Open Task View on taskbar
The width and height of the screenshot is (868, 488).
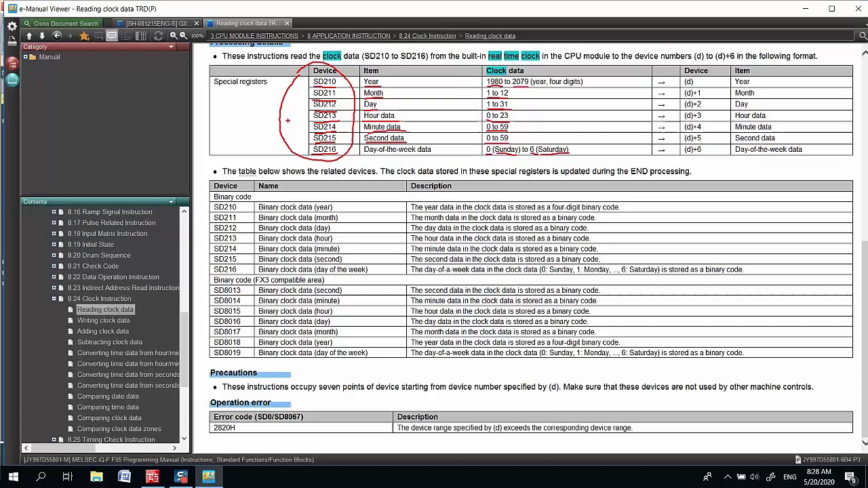(68, 476)
